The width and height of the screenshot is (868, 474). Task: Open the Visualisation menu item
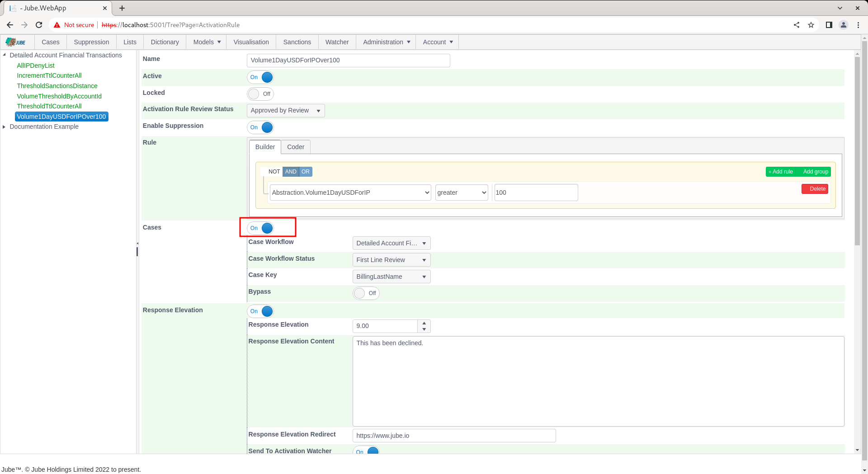click(x=251, y=42)
